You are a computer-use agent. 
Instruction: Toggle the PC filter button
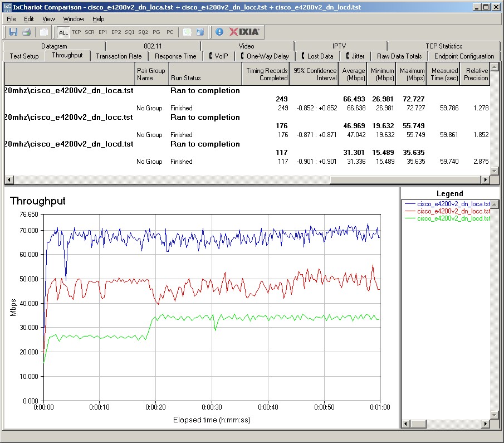170,32
